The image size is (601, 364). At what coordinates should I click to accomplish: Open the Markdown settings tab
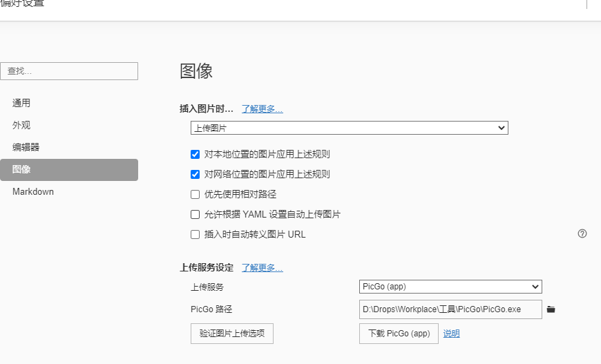pyautogui.click(x=33, y=191)
